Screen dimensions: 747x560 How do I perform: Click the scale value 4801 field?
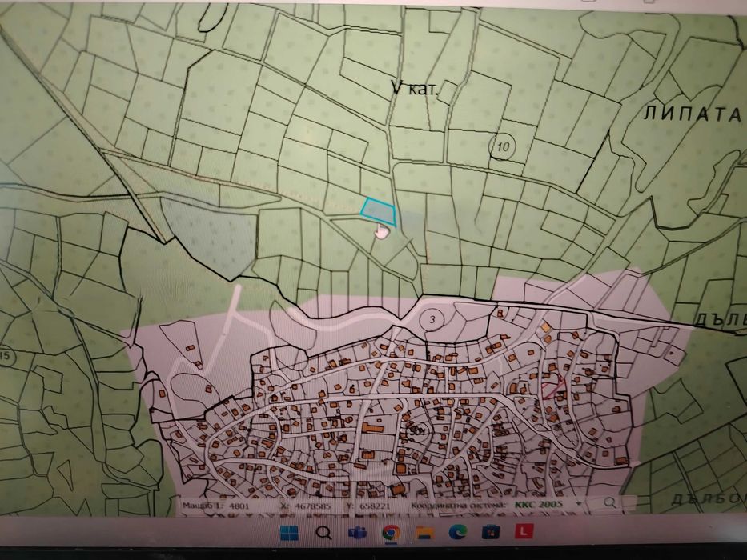239,506
